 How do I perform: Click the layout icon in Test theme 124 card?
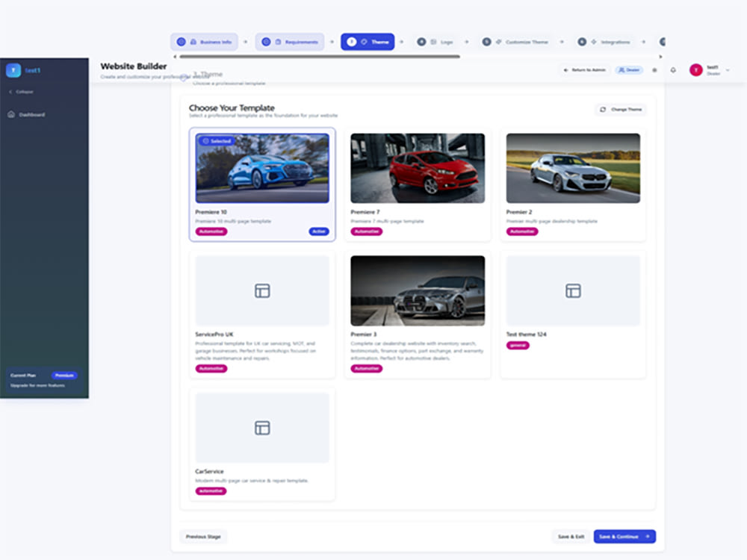pos(573,291)
